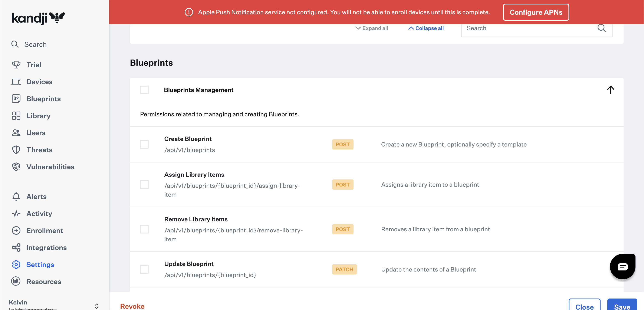The width and height of the screenshot is (644, 310).
Task: Click the permissions search magnifier icon
Action: (601, 28)
